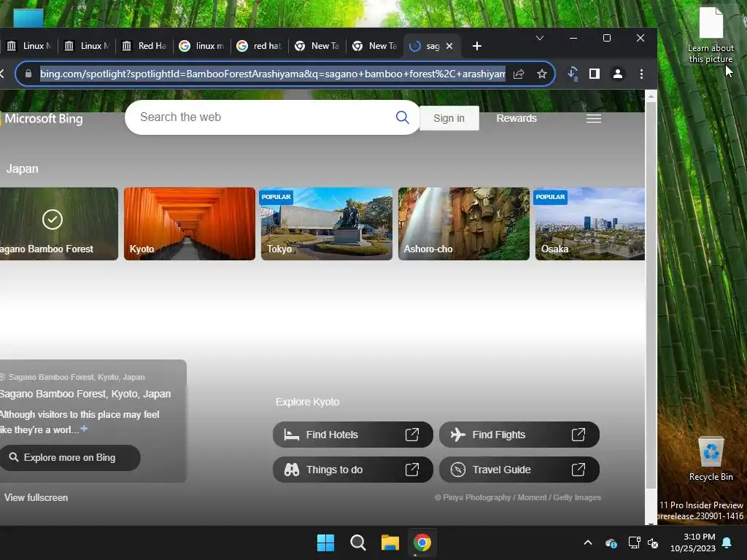
Task: Click the share page icon in address bar
Action: pos(519,74)
